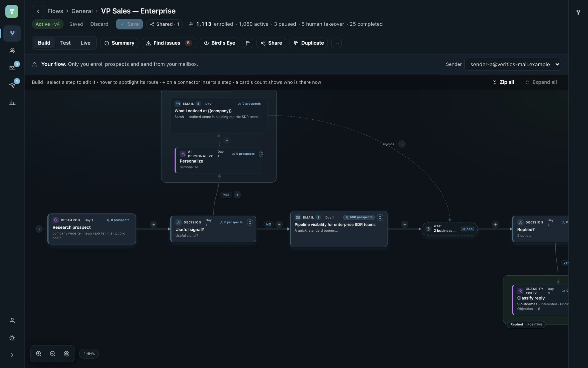Click the Shared · 1 pill
The height and width of the screenshot is (368, 588).
(x=164, y=24)
